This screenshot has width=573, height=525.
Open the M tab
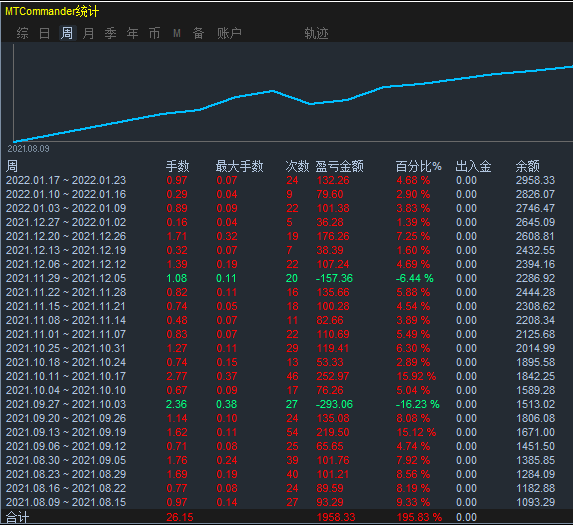pyautogui.click(x=177, y=34)
